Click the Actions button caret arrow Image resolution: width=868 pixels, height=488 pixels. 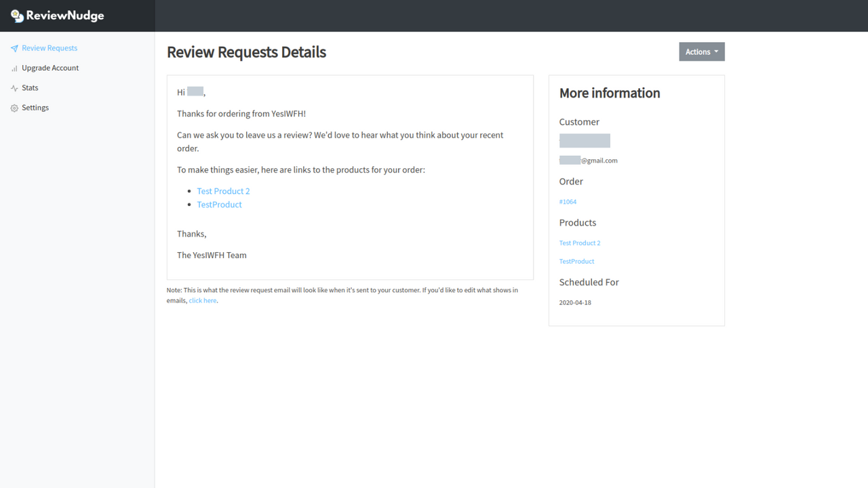tap(716, 52)
